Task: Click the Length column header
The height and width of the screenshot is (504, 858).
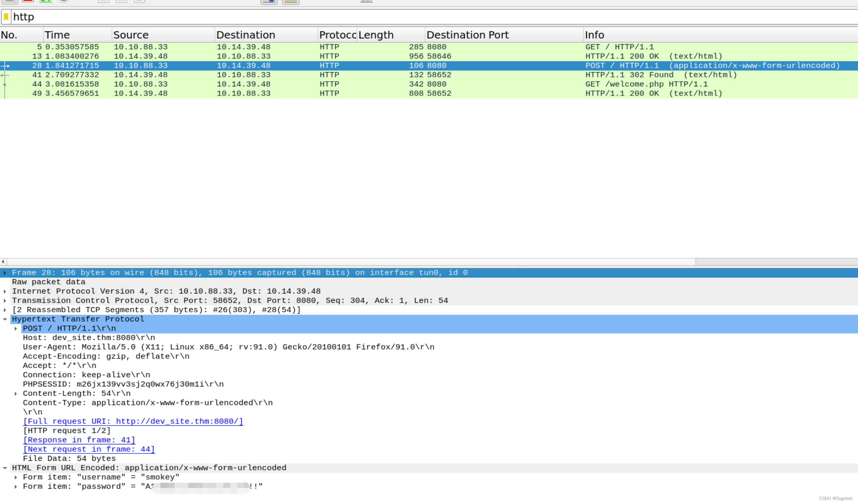Action: pyautogui.click(x=391, y=35)
